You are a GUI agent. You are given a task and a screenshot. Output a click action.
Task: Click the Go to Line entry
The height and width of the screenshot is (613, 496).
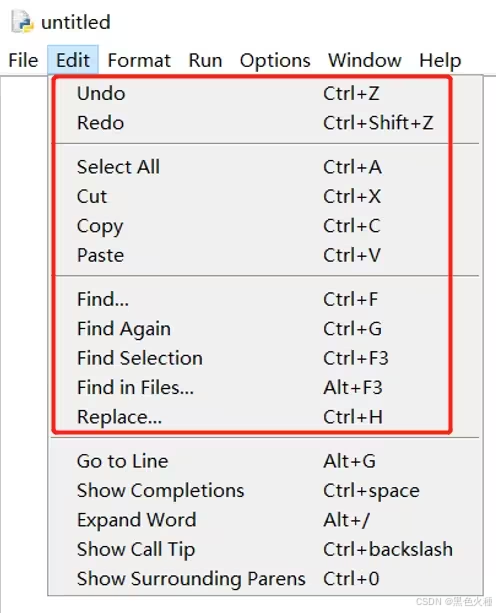265,461
